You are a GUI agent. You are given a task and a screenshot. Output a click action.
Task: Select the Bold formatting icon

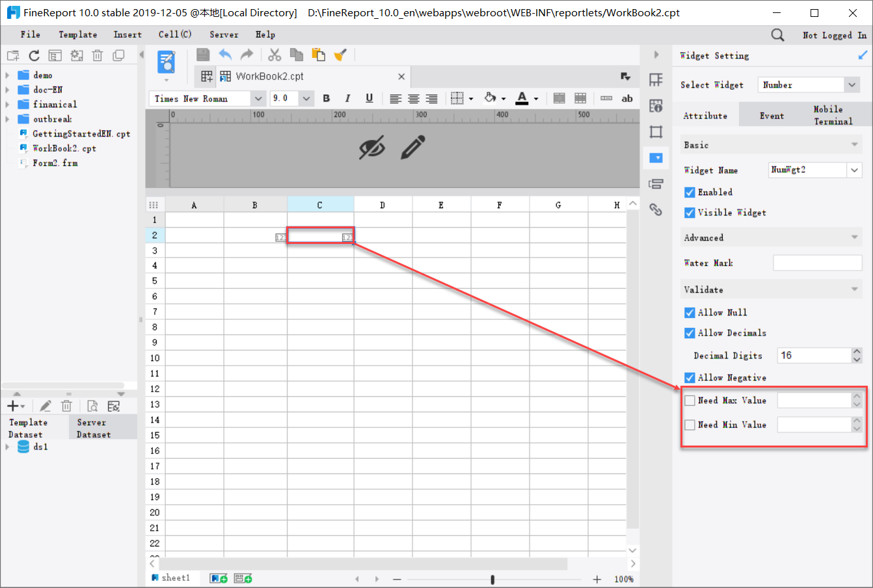[326, 98]
